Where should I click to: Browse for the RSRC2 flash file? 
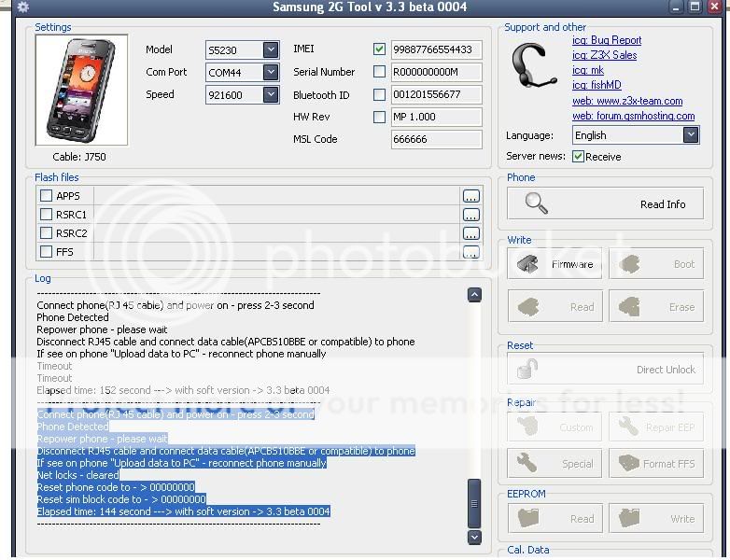pyautogui.click(x=471, y=233)
